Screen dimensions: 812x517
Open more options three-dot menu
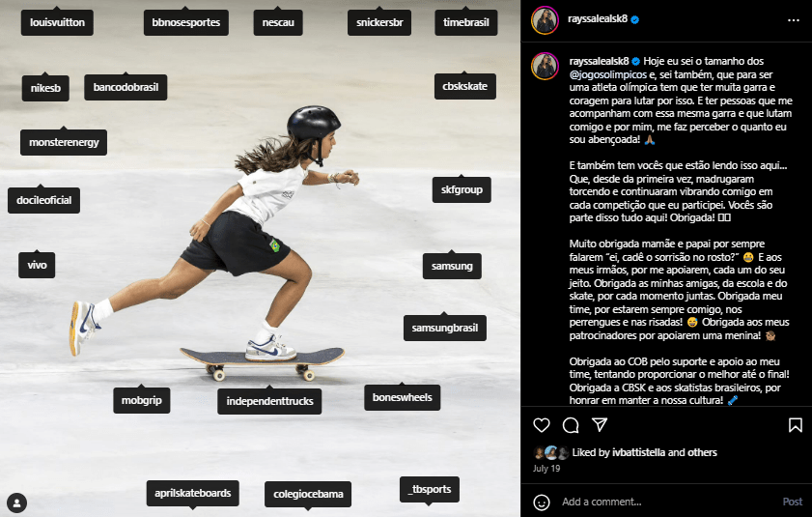794,20
